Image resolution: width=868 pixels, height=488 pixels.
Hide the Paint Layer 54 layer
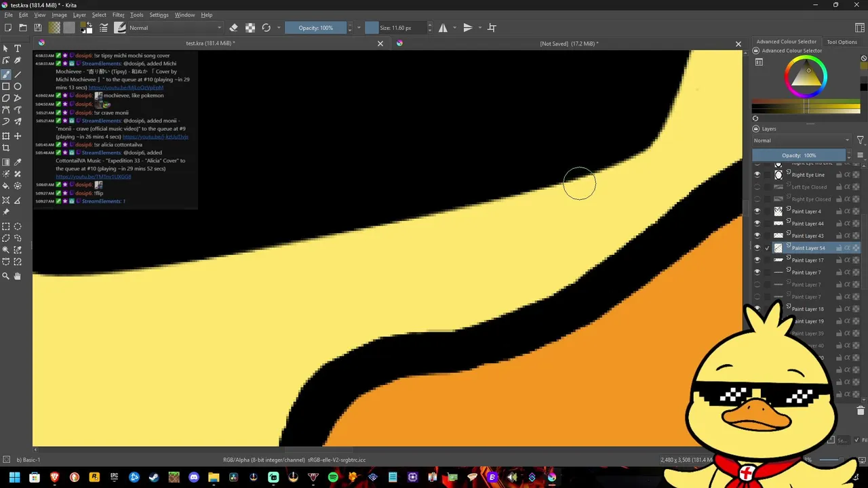[x=757, y=248]
